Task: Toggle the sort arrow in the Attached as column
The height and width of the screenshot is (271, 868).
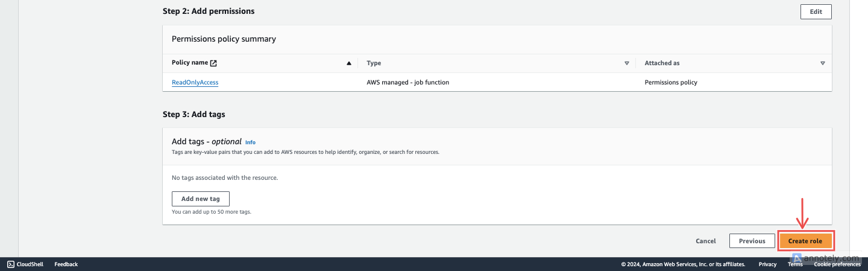Action: tap(822, 63)
